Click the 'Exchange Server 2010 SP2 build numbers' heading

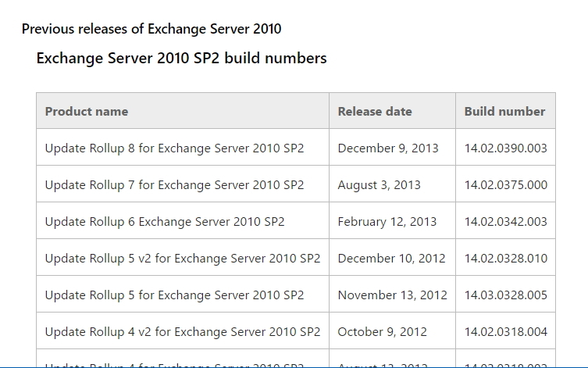click(x=181, y=59)
